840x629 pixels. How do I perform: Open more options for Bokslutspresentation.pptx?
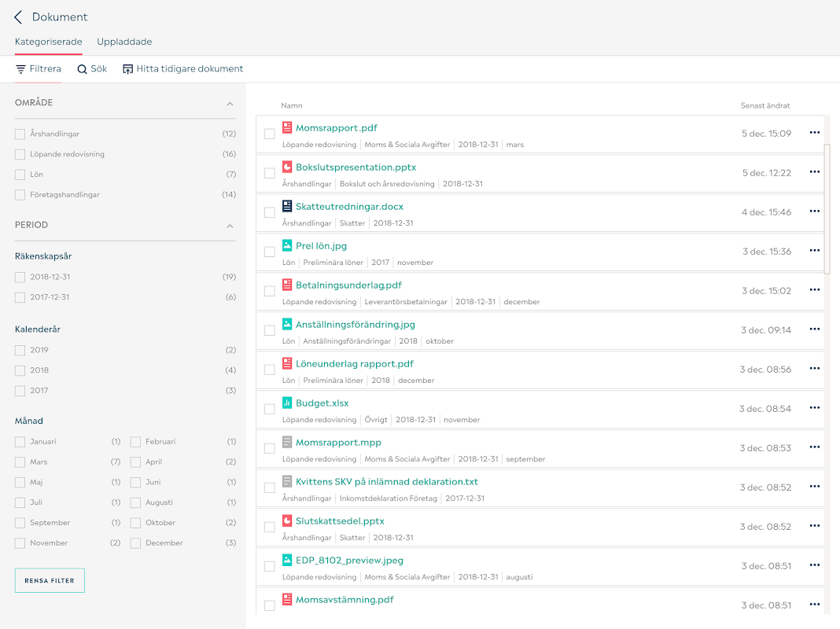(x=814, y=172)
